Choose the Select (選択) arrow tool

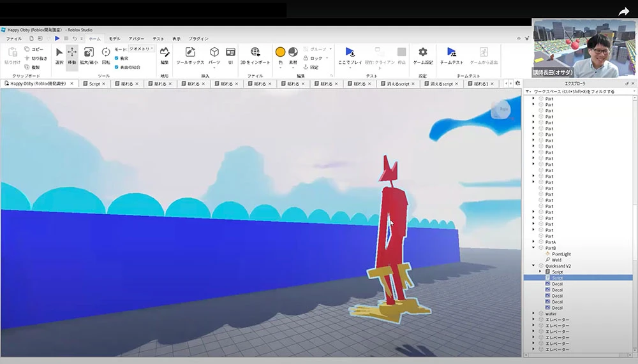(59, 55)
